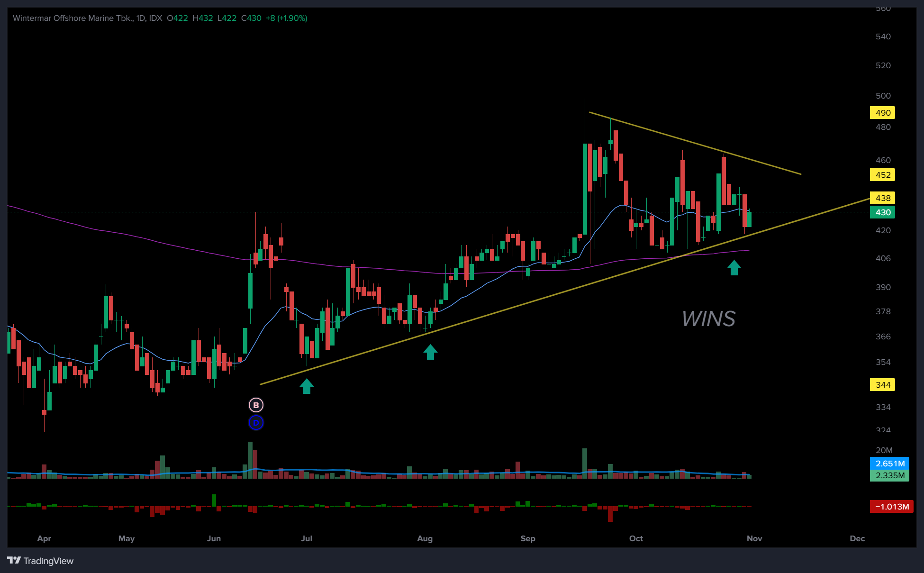The width and height of the screenshot is (924, 573).
Task: Click the green arrow near August
Action: (430, 352)
